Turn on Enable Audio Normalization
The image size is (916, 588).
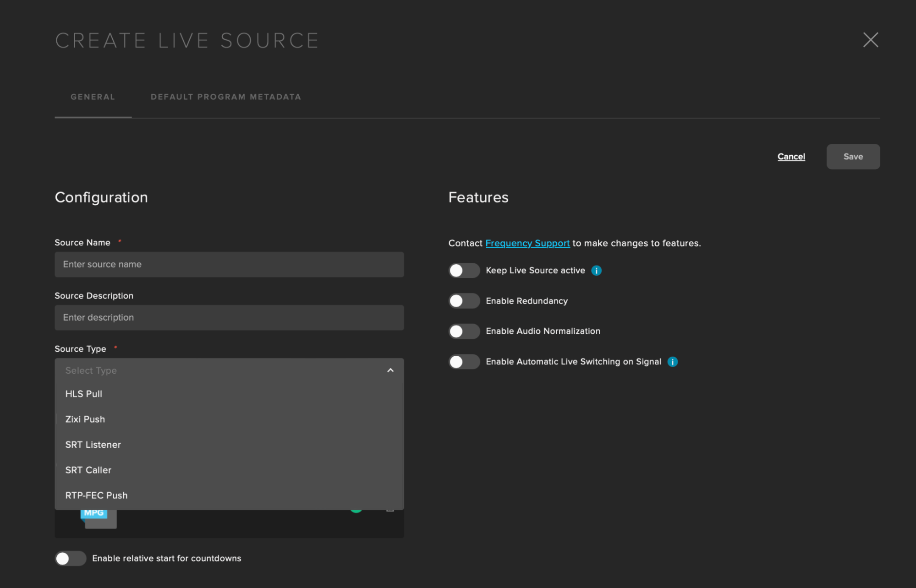point(464,331)
